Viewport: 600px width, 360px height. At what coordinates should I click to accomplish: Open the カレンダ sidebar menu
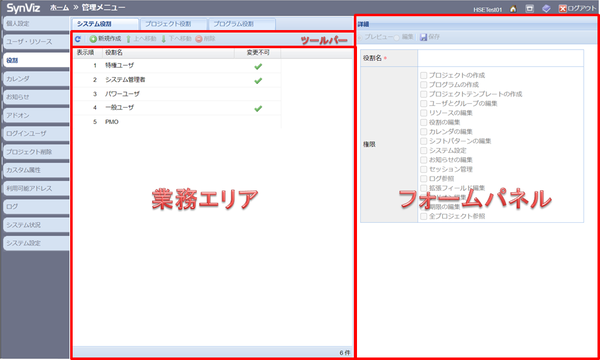click(x=36, y=78)
